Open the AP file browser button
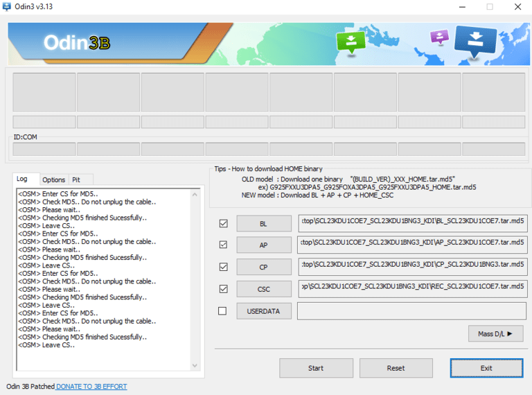This screenshot has height=395, width=532. (264, 245)
